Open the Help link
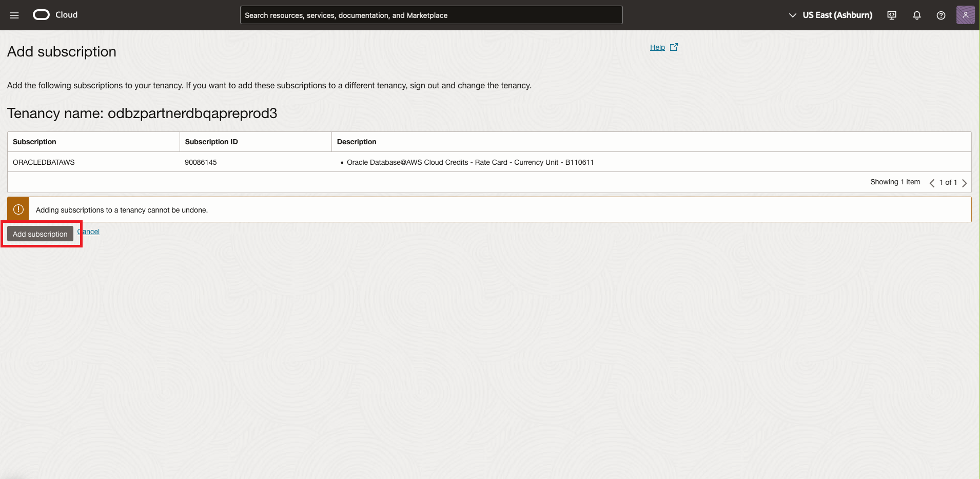980x479 pixels. pyautogui.click(x=657, y=47)
